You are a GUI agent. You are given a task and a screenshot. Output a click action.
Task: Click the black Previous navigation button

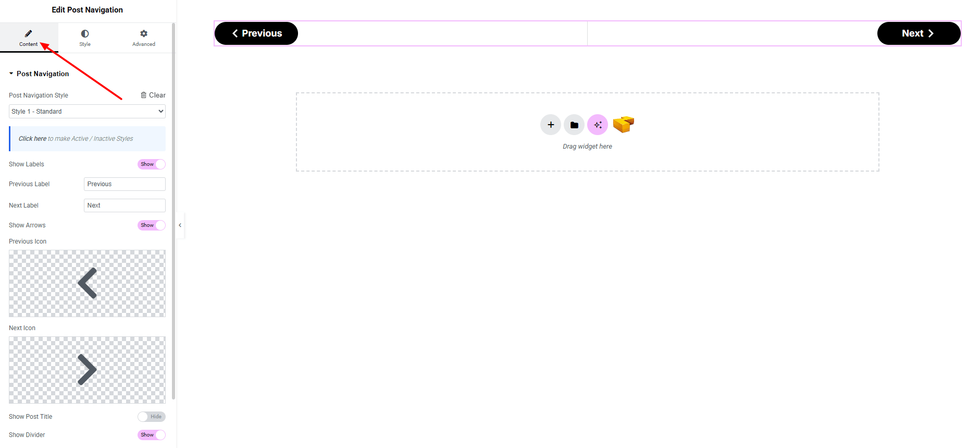pyautogui.click(x=256, y=33)
